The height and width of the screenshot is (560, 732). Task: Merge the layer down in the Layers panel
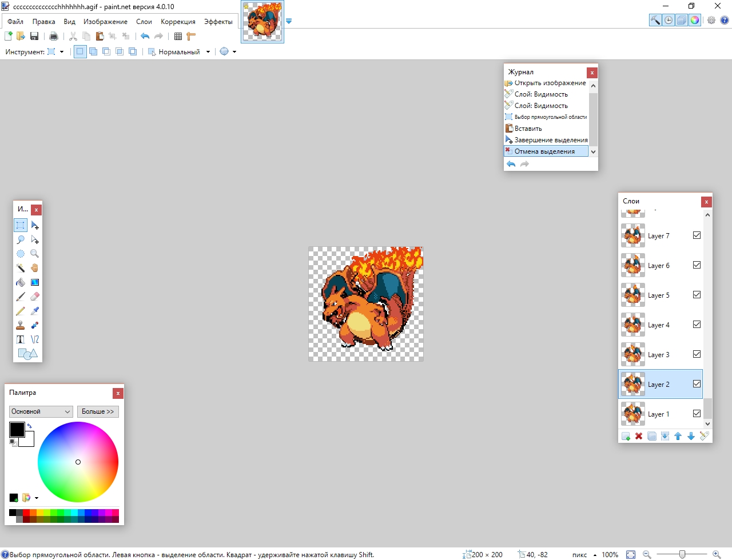coord(665,436)
